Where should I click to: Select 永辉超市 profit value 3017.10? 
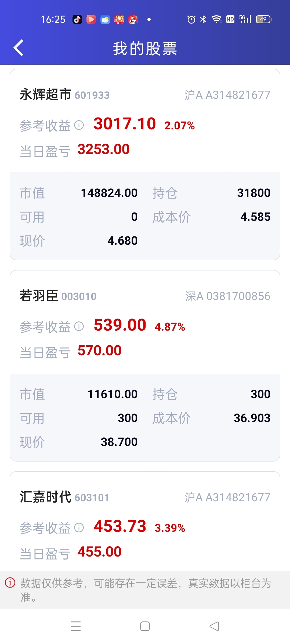pos(125,124)
